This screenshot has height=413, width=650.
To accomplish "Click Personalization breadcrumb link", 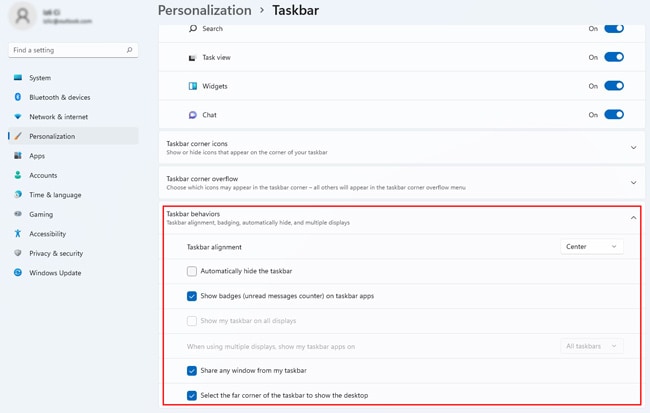I will pyautogui.click(x=205, y=10).
